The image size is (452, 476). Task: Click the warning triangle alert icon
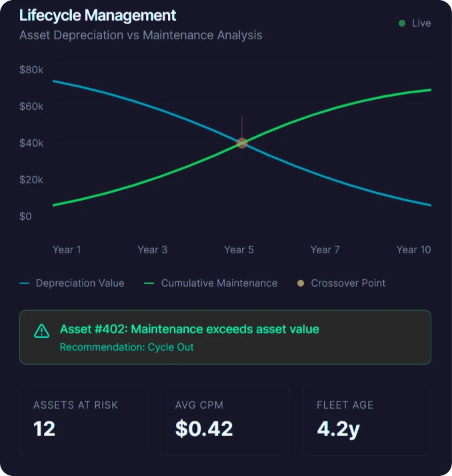click(41, 331)
